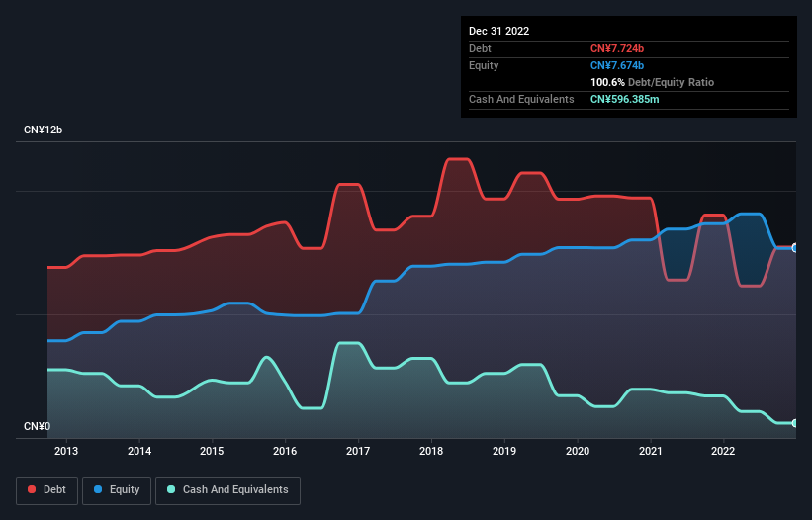Screen dimensions: 812x520
Task: Click the CN¥7.674b equity value
Action: coord(617,65)
